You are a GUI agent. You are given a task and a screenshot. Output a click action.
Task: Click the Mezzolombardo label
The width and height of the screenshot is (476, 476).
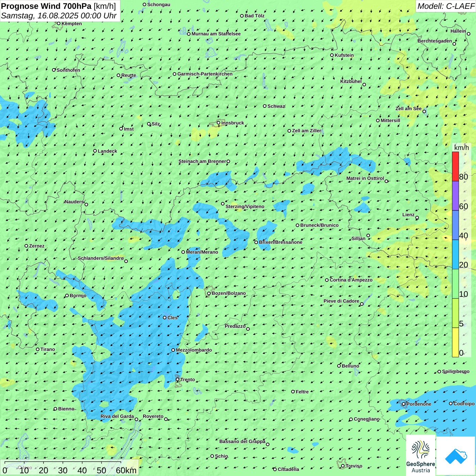tap(194, 350)
